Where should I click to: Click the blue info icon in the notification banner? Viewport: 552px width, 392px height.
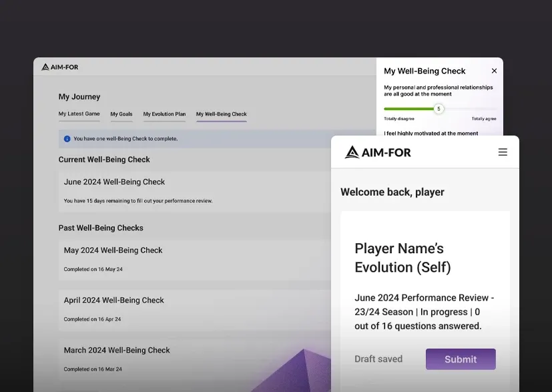click(x=66, y=138)
